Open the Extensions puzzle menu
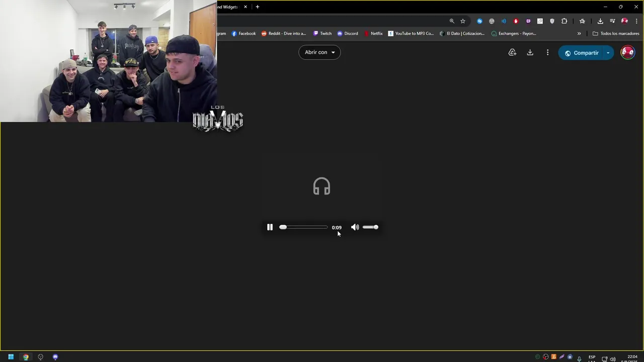This screenshot has height=362, width=644. pos(564,21)
